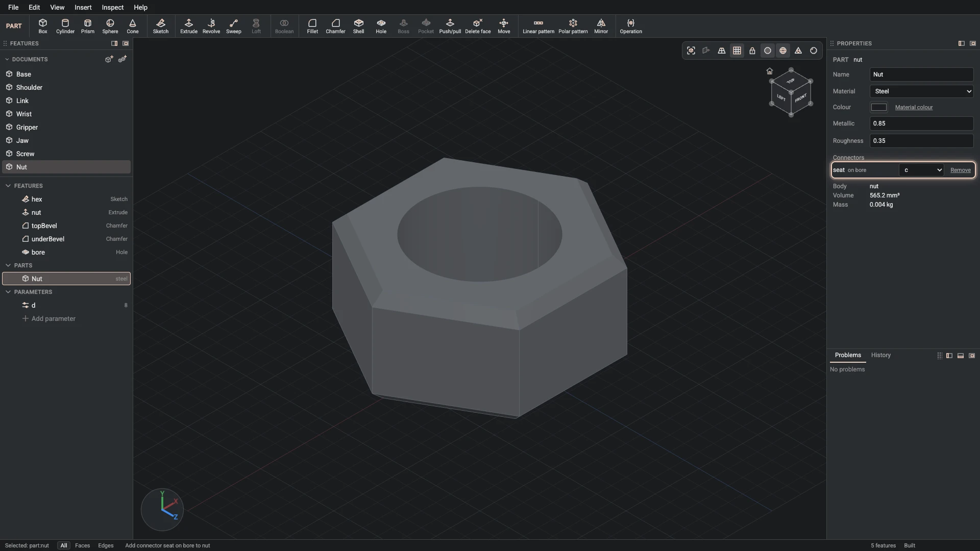Select the Chamfer tool in toolbar

click(x=335, y=26)
